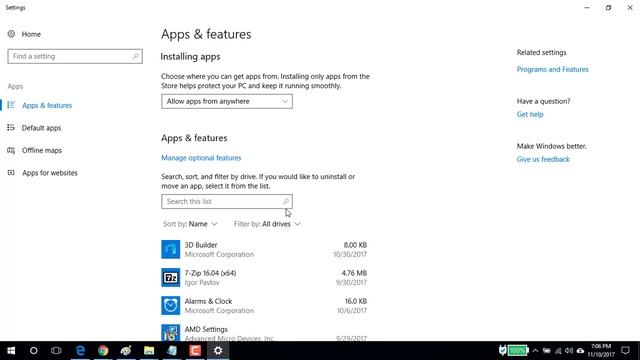Open the Filter by All drives dropdown
The width and height of the screenshot is (640, 360).
[267, 224]
